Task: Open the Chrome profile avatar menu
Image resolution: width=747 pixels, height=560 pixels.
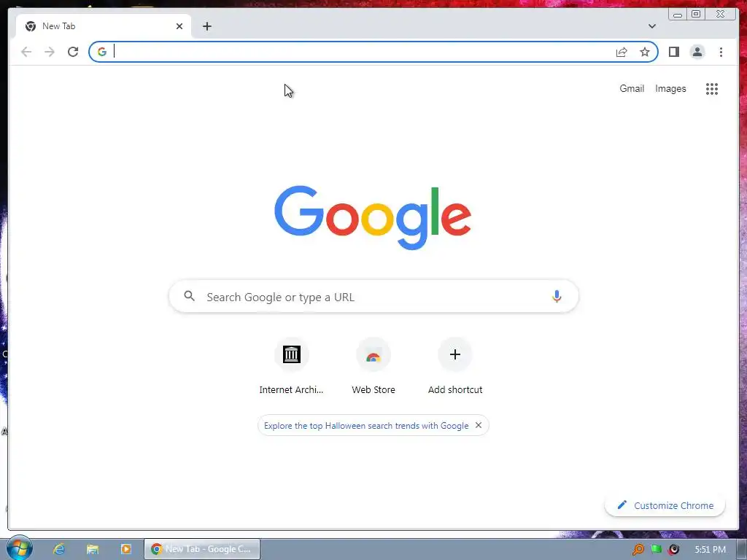Action: [697, 52]
